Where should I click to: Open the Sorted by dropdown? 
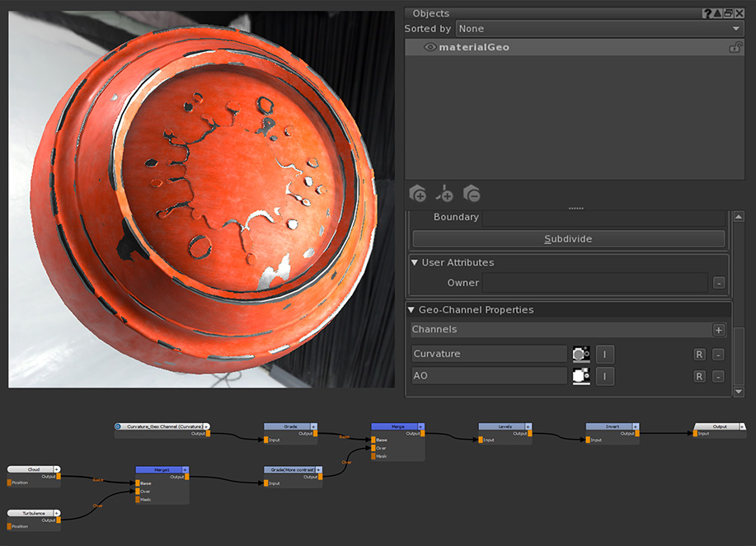(x=599, y=29)
